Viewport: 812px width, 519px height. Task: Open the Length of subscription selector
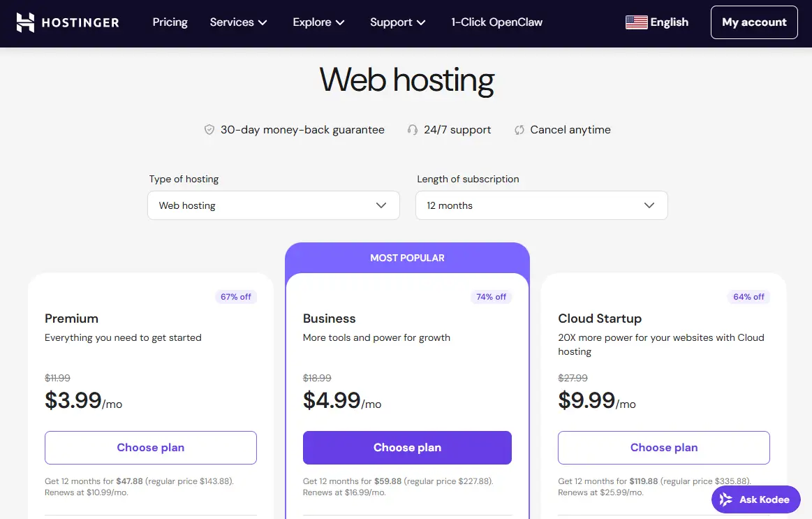pos(541,205)
